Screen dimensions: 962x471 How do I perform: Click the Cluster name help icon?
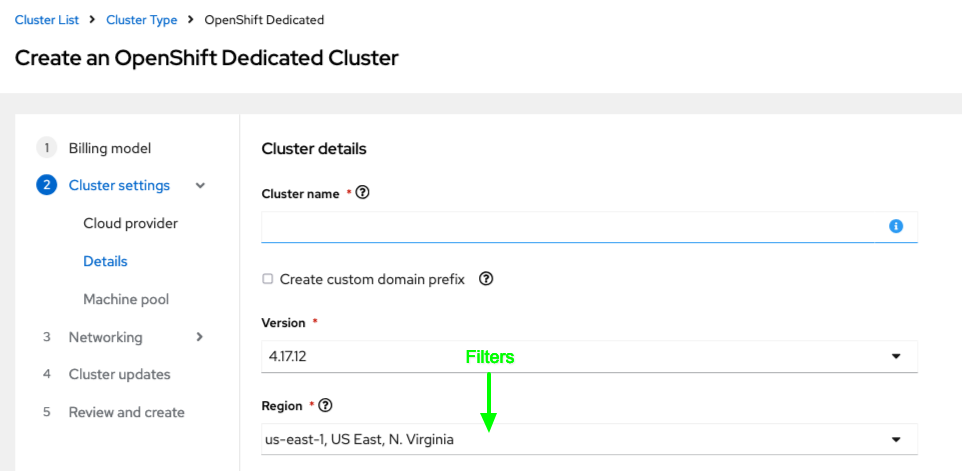click(x=363, y=193)
